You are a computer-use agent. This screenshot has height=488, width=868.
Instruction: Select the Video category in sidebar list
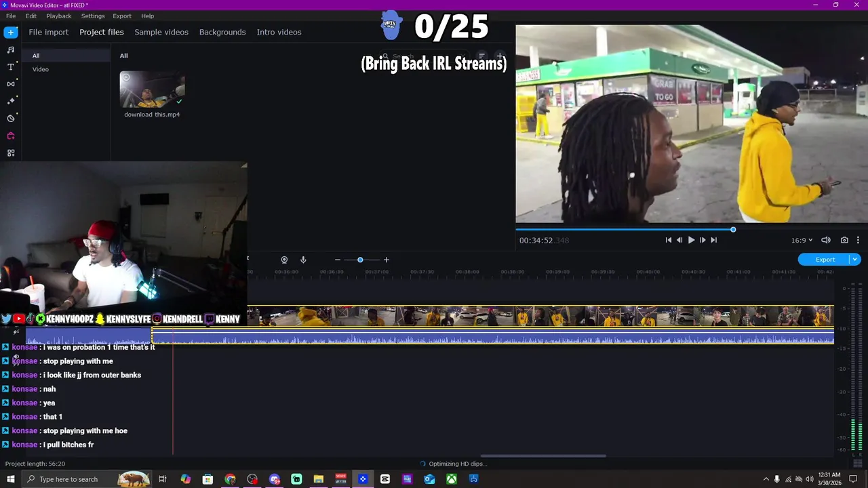tap(66, 69)
